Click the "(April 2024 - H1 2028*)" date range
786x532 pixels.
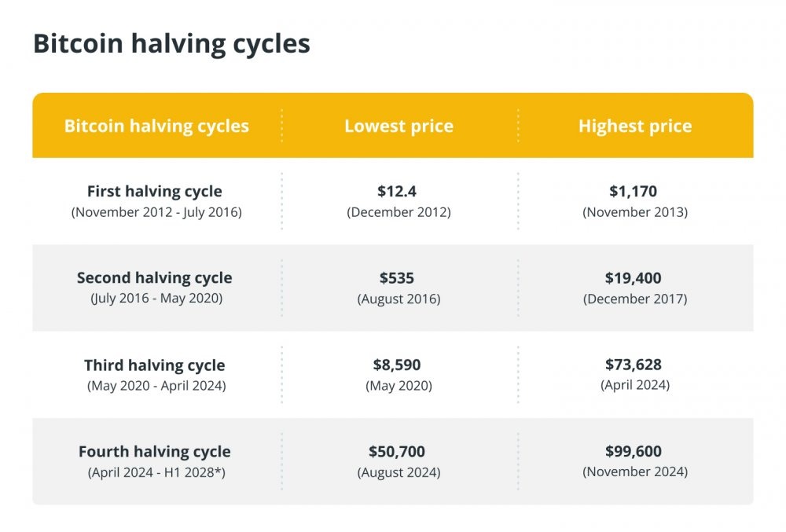(x=156, y=473)
